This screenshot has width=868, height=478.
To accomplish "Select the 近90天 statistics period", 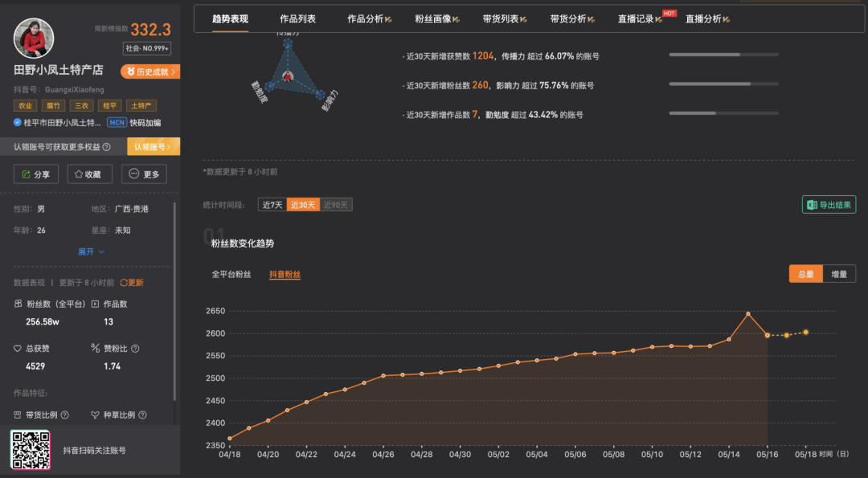I will (x=336, y=205).
